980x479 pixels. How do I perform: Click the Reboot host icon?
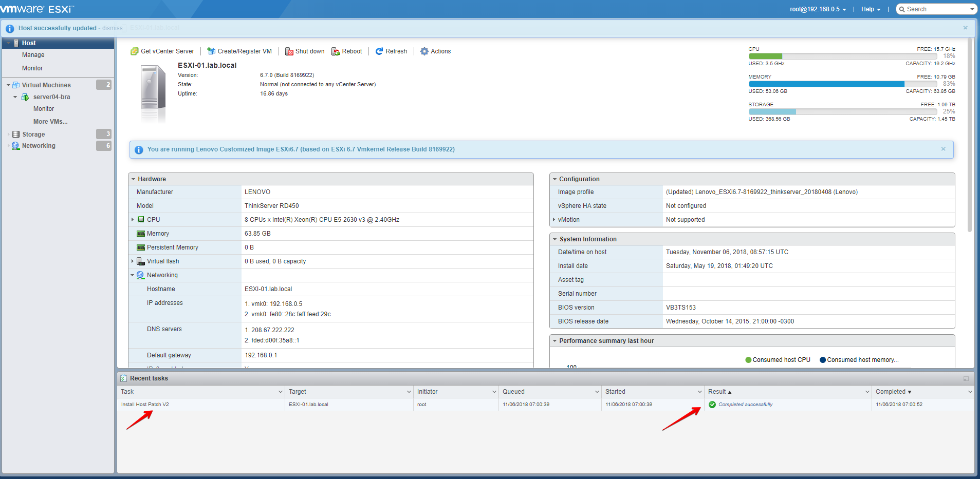(x=336, y=51)
